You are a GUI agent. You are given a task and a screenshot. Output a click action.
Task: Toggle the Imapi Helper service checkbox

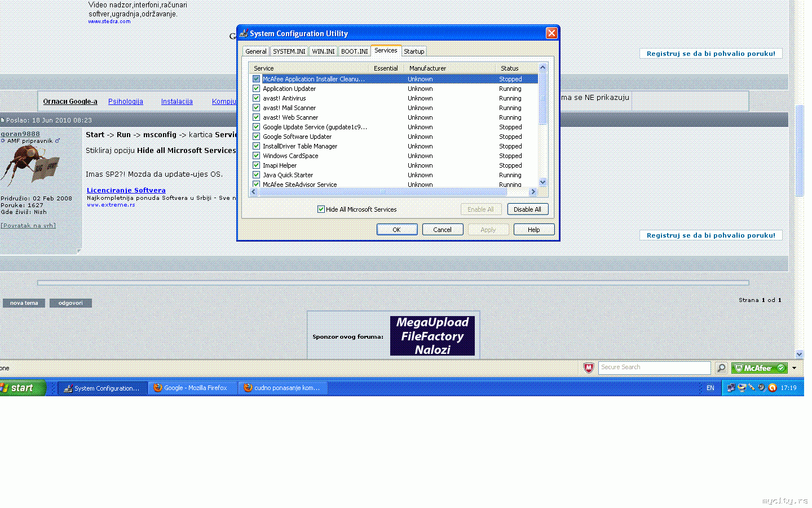point(257,165)
